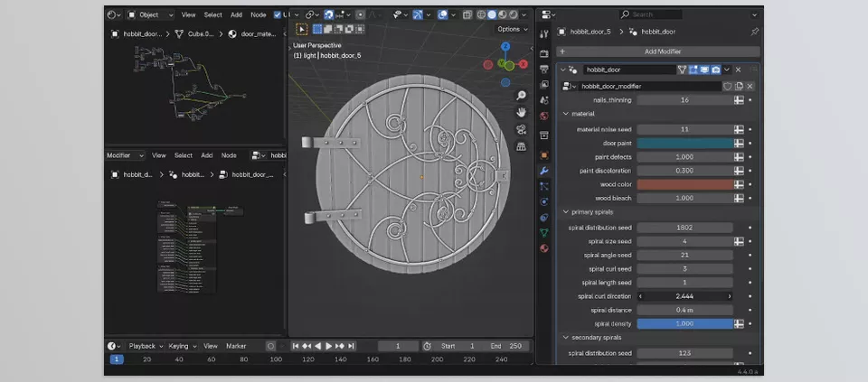
Task: Open the Output properties tab
Action: coord(544,70)
